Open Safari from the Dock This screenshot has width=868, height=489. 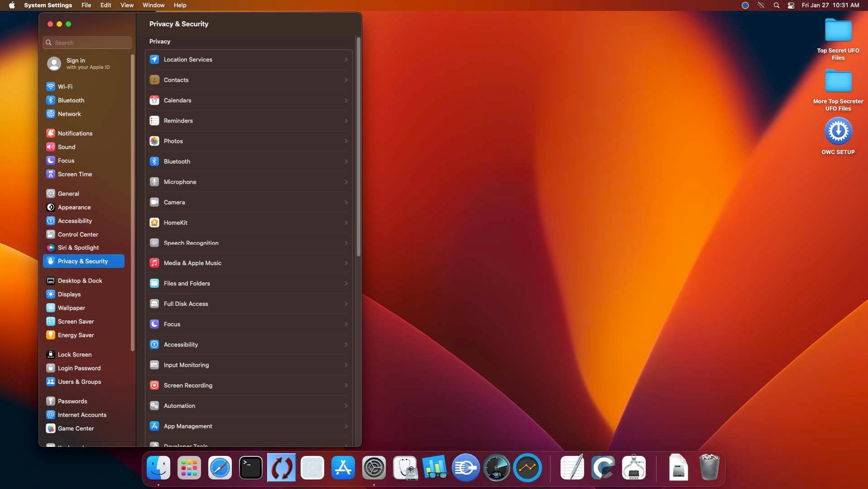click(x=220, y=468)
